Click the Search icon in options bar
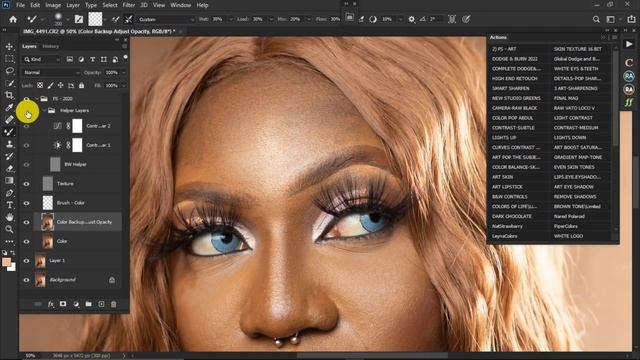The height and width of the screenshot is (360, 640). point(596,19)
